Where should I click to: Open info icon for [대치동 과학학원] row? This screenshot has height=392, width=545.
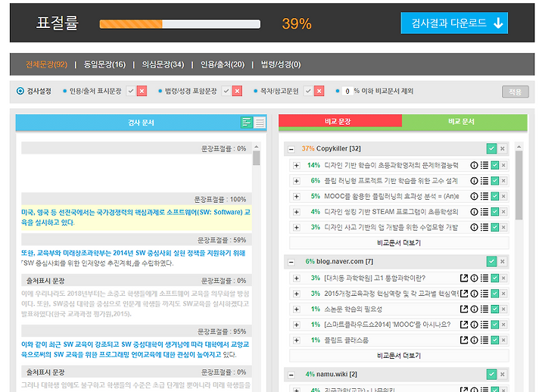(x=474, y=278)
